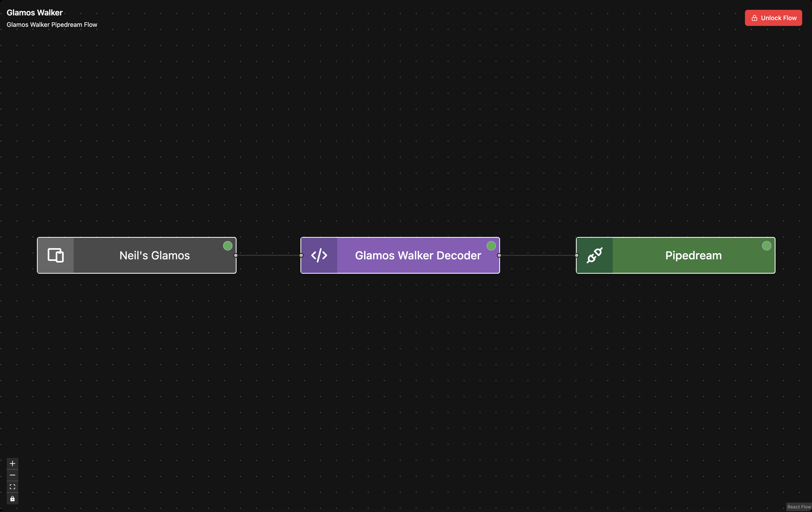Click output handle of Neil's Glamos node
This screenshot has height=512, width=812.
(x=236, y=255)
